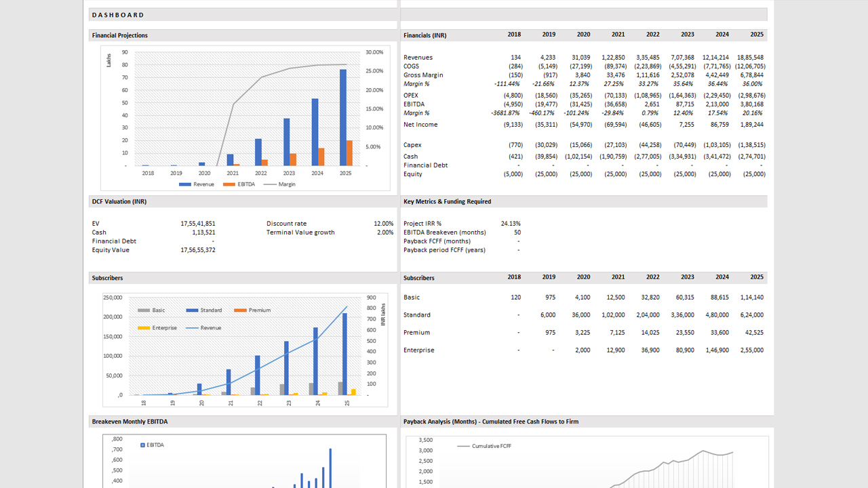Select the Discount rate 12.00% cell

[x=383, y=224]
